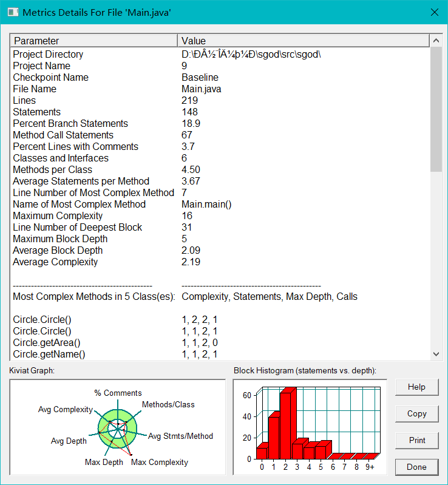Select Average Block Depth row

pos(220,250)
